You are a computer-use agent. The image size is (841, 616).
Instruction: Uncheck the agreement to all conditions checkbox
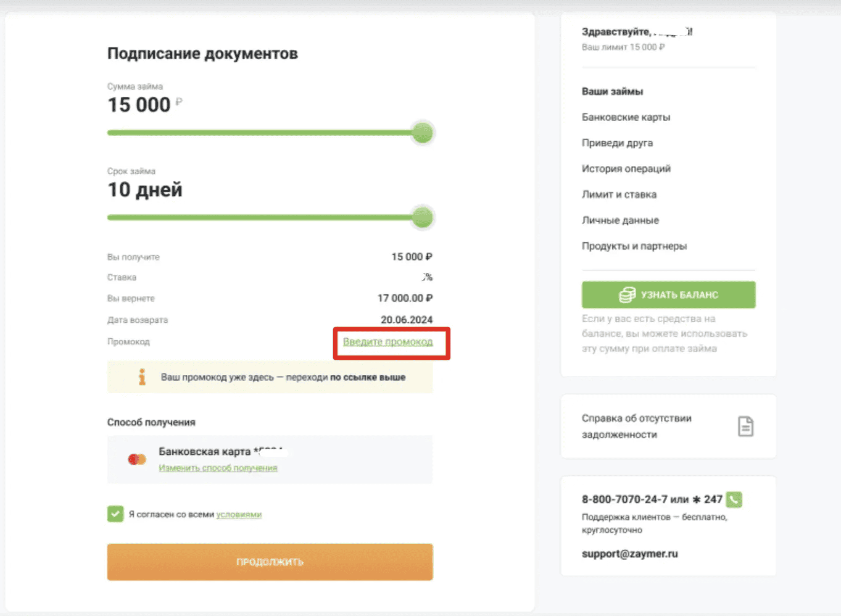tap(115, 513)
